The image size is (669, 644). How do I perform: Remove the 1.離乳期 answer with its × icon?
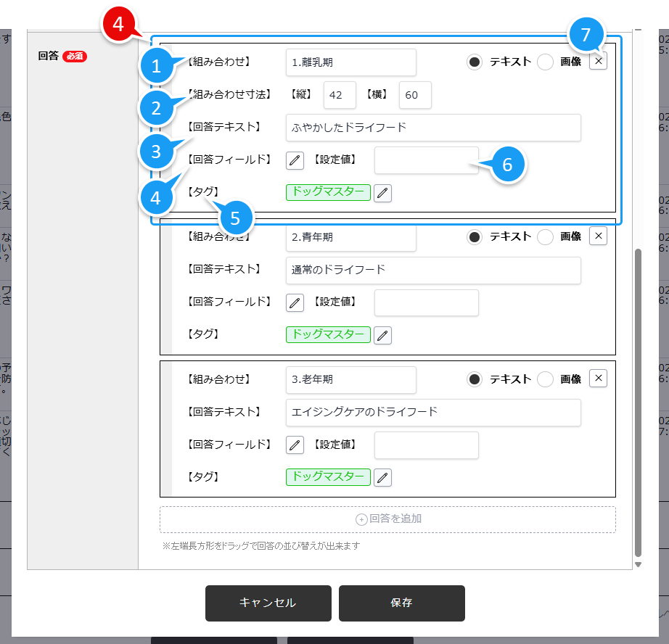pos(598,62)
